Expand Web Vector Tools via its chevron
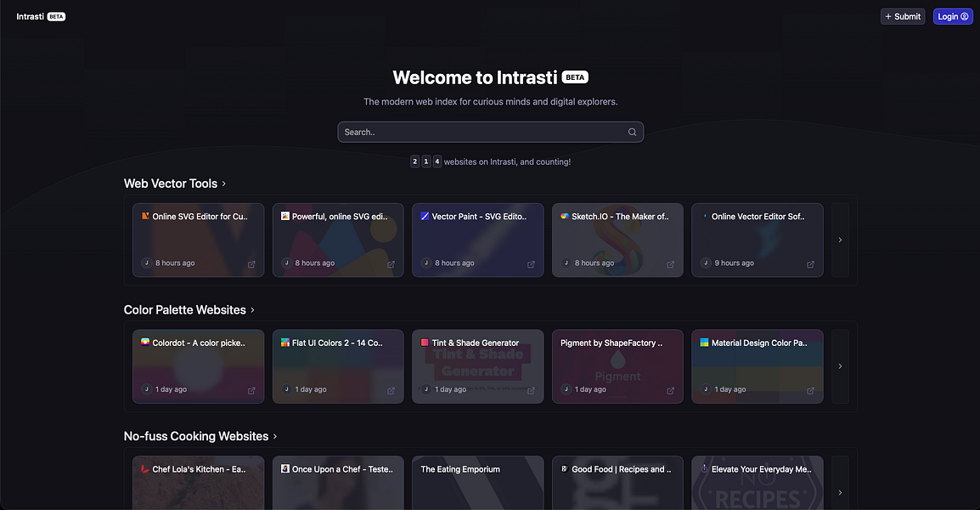The width and height of the screenshot is (980, 510). coord(223,184)
